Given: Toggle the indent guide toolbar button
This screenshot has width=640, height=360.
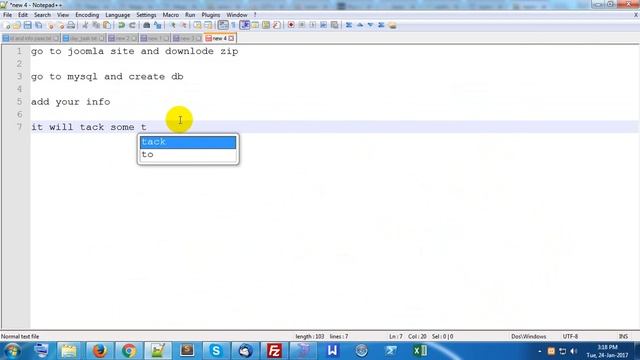Looking at the screenshot, I should pyautogui.click(x=245, y=25).
